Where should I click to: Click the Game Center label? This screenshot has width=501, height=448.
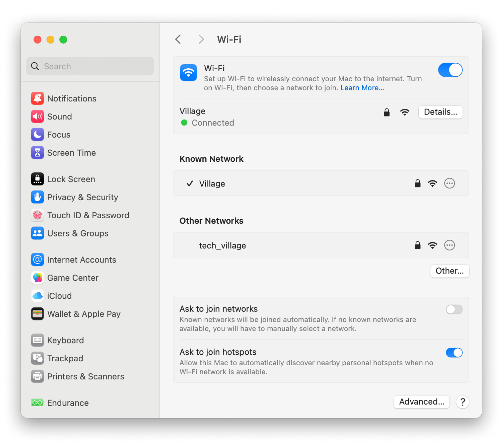point(73,278)
